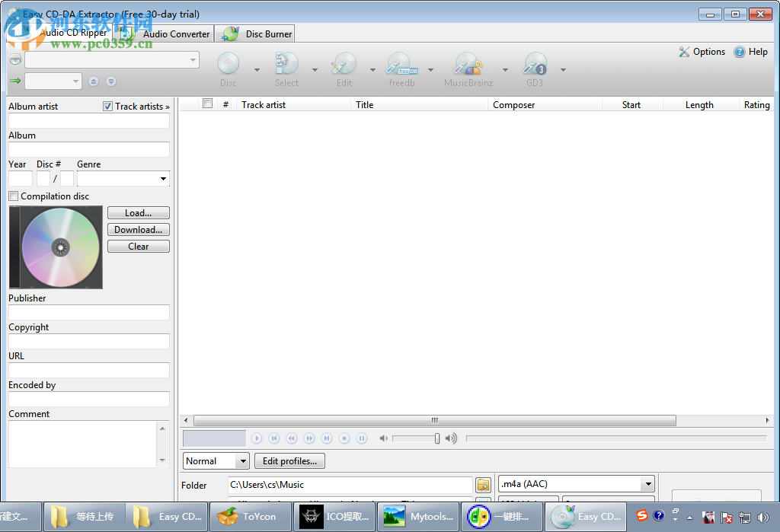The image size is (780, 532).
Task: Sort by the Length column header
Action: [x=701, y=105]
